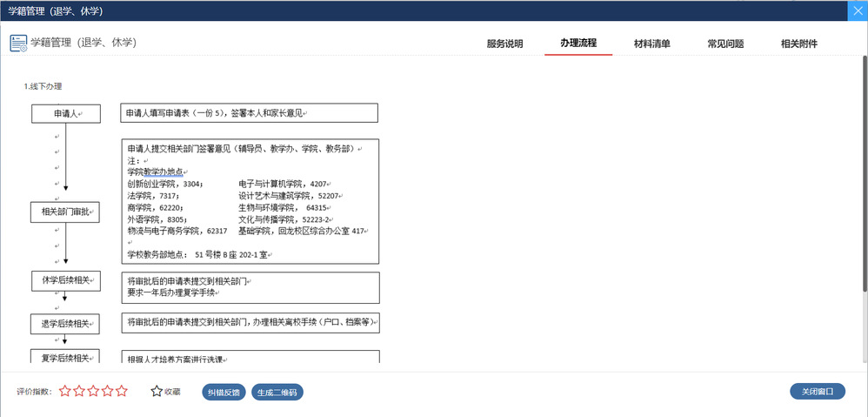Click the 申请人 flowchart box
This screenshot has width=868, height=417.
(x=66, y=114)
